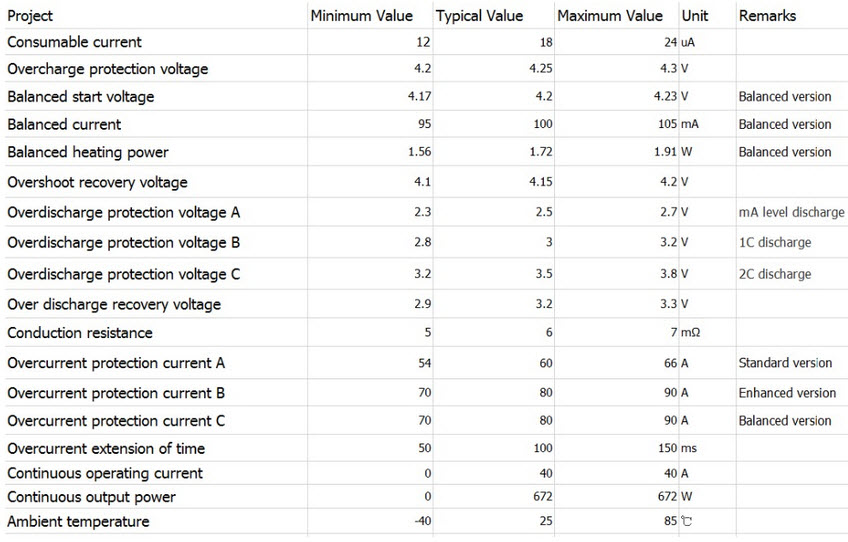The width and height of the screenshot is (848, 542).
Task: Select the Continuous output power label
Action: point(91,498)
